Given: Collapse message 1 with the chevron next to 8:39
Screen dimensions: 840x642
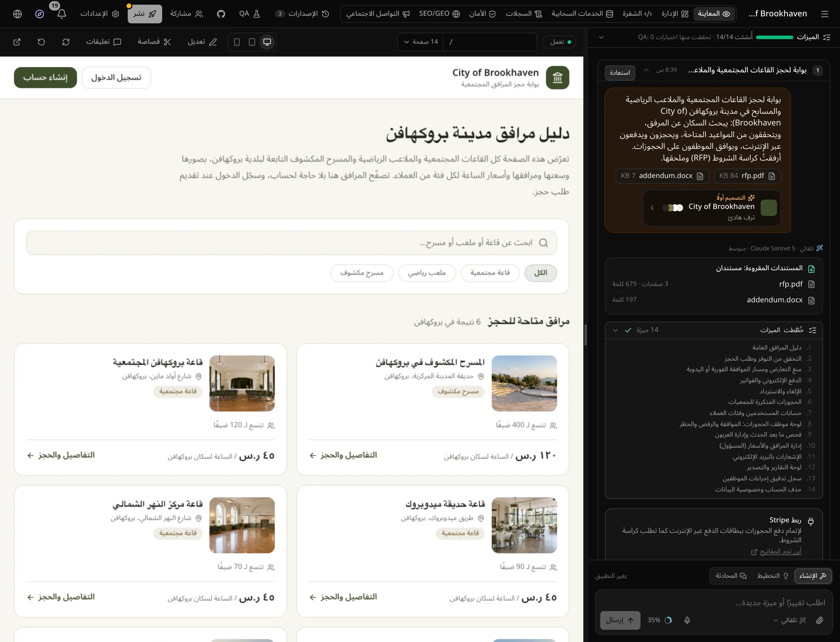Looking at the screenshot, I should tap(646, 70).
